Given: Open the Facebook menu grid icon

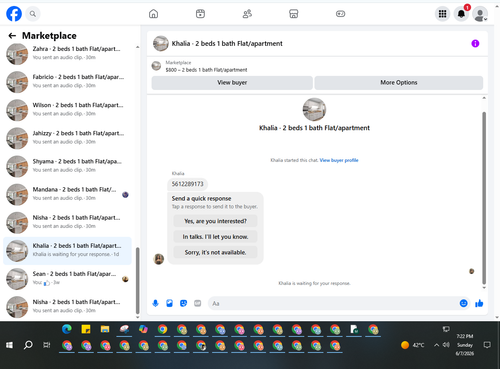Looking at the screenshot, I should coord(442,14).
